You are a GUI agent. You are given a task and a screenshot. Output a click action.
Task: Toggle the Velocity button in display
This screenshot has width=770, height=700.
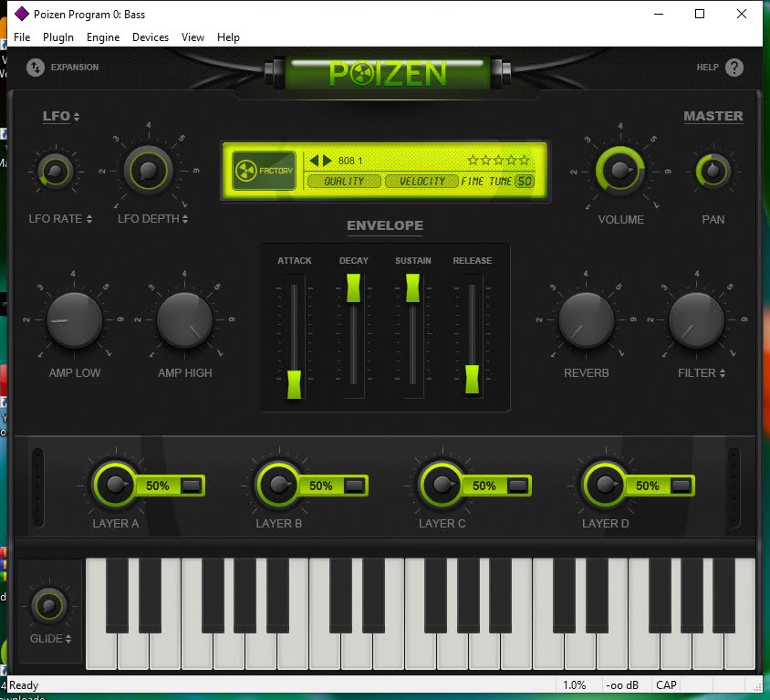(x=421, y=182)
